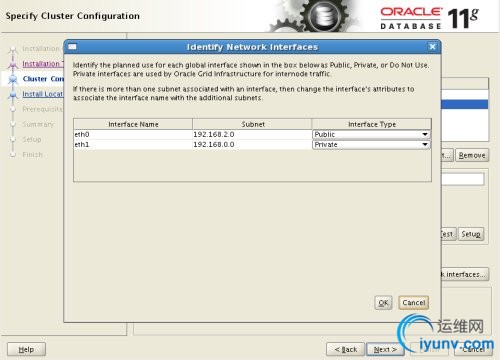
Task: Confirm the dialog with OK button
Action: [x=383, y=303]
